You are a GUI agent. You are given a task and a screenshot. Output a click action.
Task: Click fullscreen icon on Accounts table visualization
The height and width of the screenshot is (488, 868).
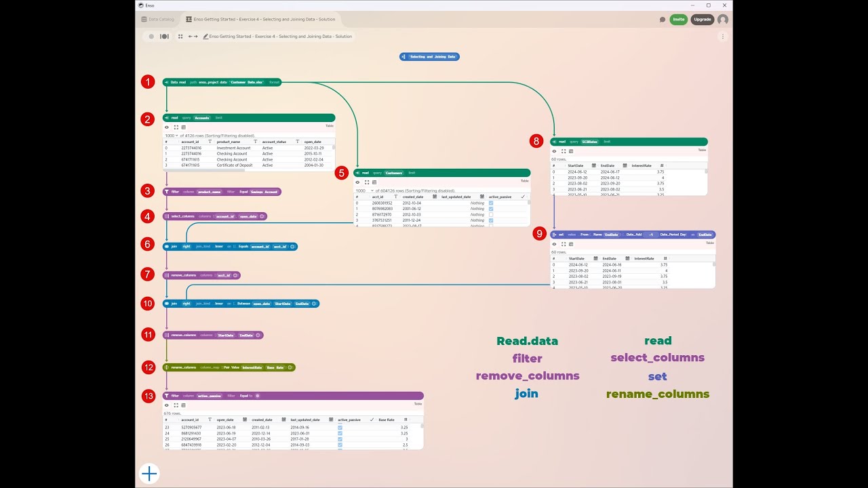pos(176,127)
